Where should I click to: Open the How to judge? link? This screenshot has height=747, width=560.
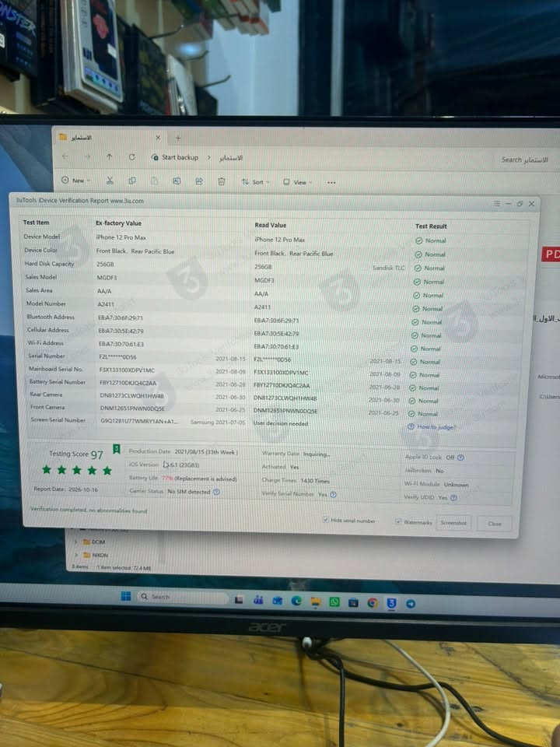pos(436,427)
